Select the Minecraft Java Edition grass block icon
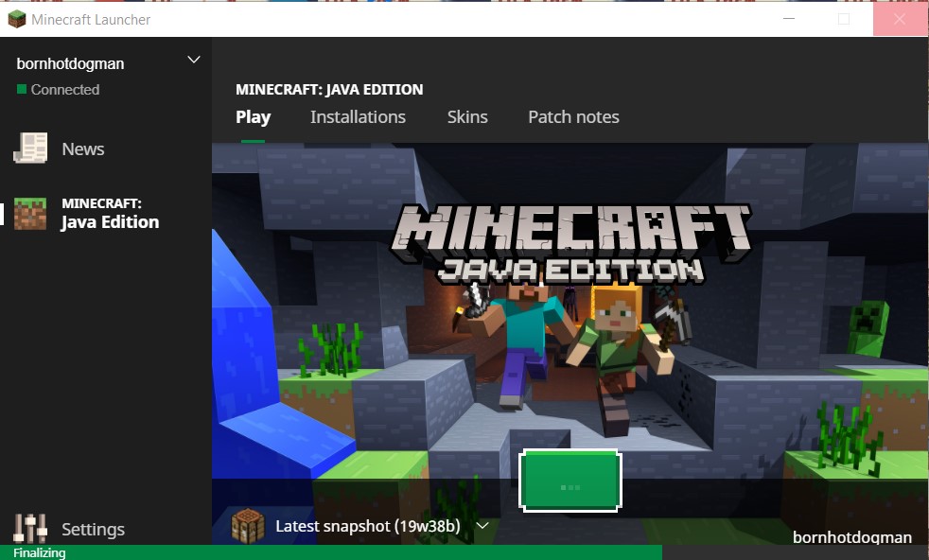Image resolution: width=929 pixels, height=560 pixels. tap(29, 214)
